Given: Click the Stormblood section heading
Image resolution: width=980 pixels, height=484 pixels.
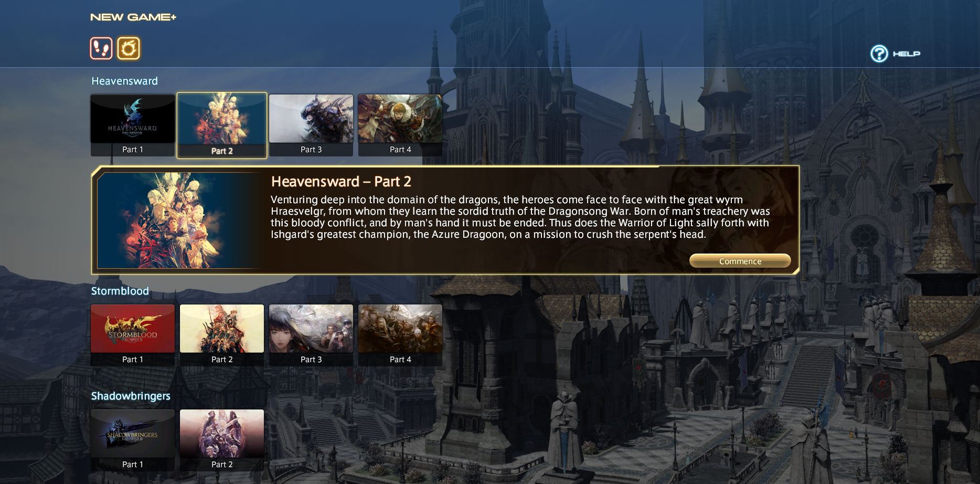Looking at the screenshot, I should click(x=120, y=291).
